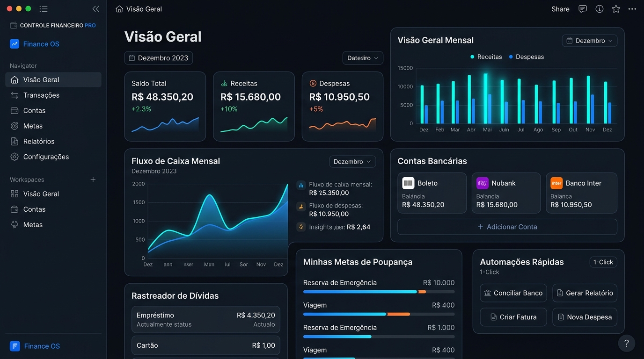Open comments icon in top bar
Viewport: 644px width, 359px height.
tap(583, 9)
